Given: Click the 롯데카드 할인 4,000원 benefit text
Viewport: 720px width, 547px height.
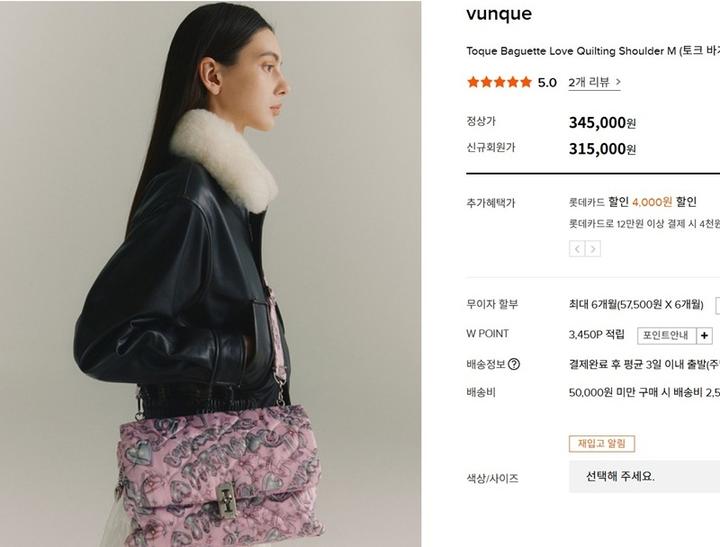Looking at the screenshot, I should click(x=633, y=202).
